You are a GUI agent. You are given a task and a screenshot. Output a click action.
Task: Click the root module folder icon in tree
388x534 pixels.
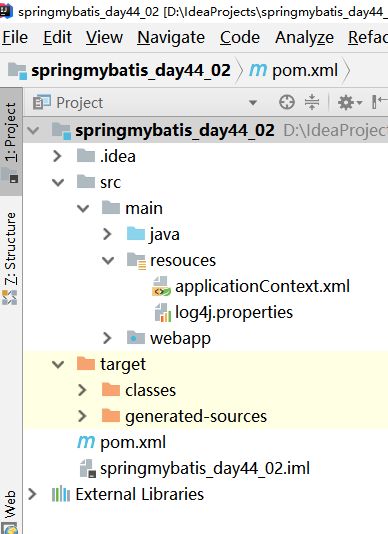(x=62, y=131)
